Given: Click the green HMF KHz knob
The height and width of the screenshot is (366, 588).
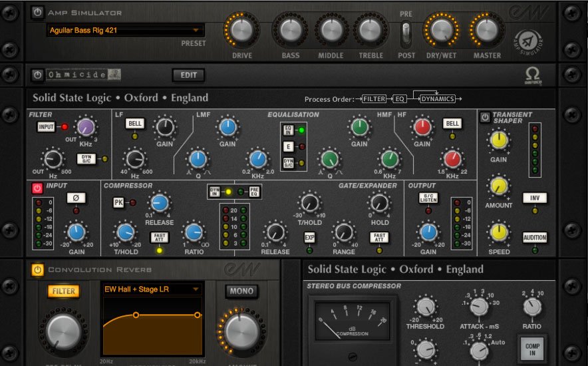Looking at the screenshot, I should [390, 159].
